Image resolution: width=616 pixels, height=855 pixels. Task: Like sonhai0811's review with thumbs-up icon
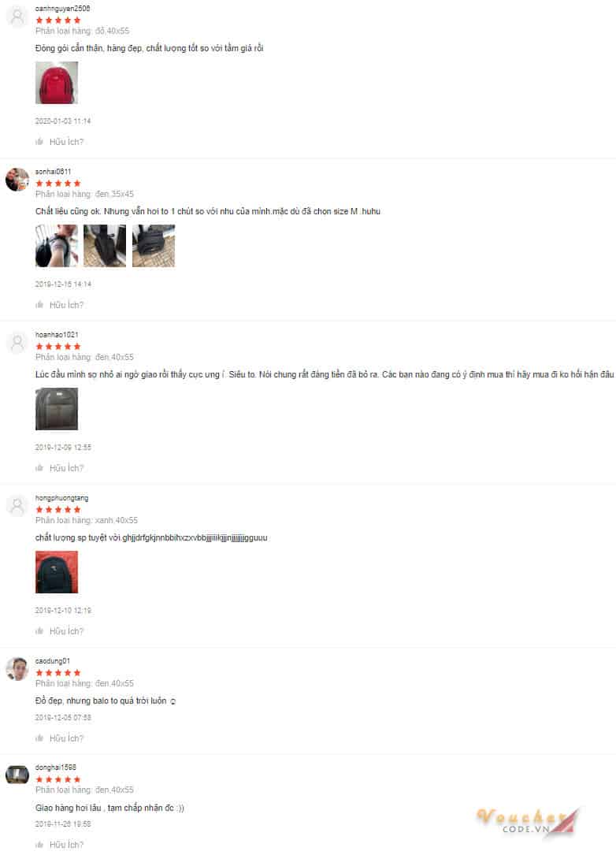pos(39,305)
